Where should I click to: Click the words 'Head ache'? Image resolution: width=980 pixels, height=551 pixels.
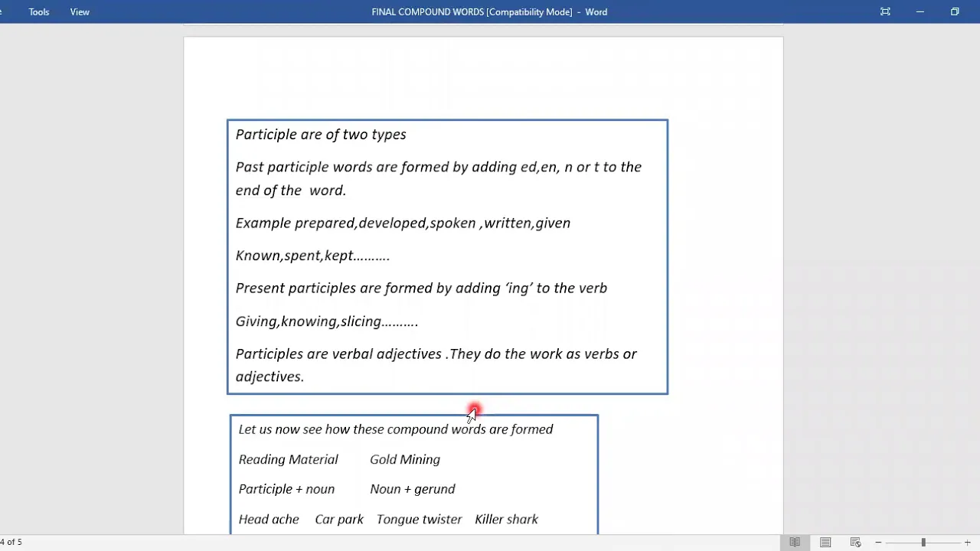(269, 519)
